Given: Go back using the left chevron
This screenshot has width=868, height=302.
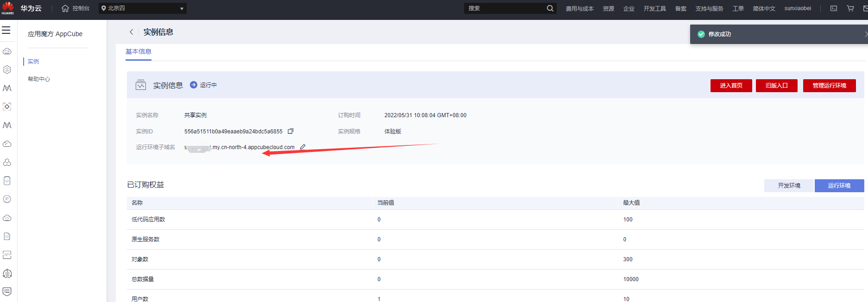Looking at the screenshot, I should click(x=132, y=32).
